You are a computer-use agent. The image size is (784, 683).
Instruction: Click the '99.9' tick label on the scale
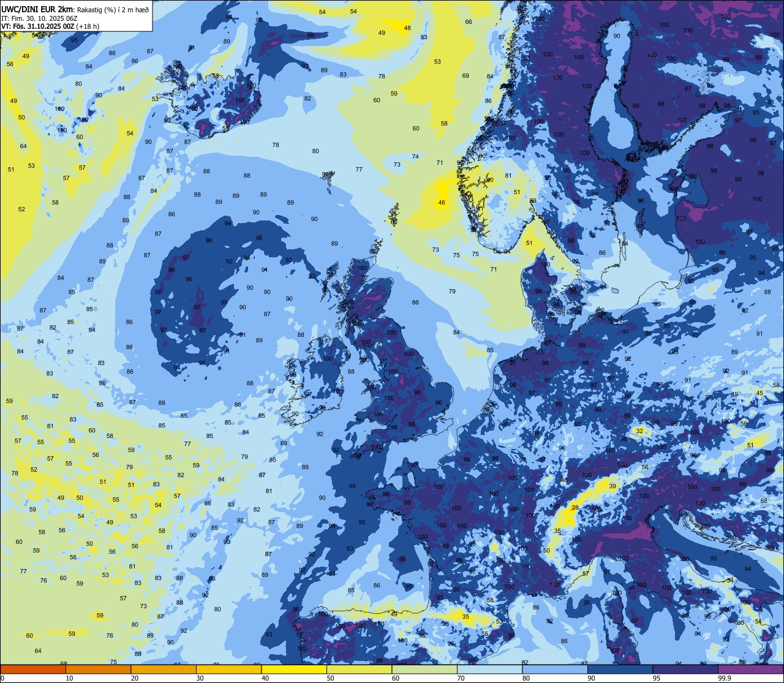(725, 678)
